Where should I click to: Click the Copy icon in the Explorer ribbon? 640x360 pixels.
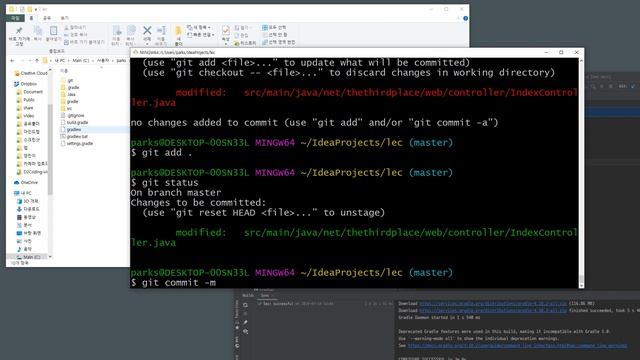[38, 31]
